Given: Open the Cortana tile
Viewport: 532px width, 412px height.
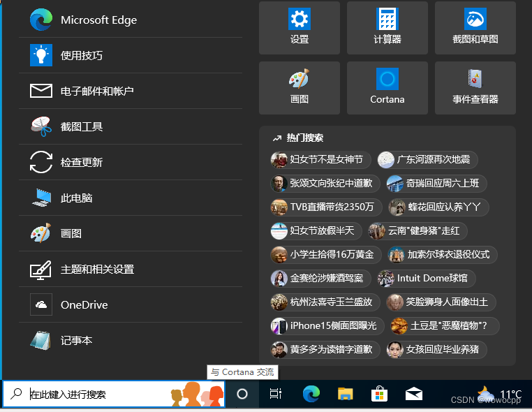Looking at the screenshot, I should (x=387, y=88).
